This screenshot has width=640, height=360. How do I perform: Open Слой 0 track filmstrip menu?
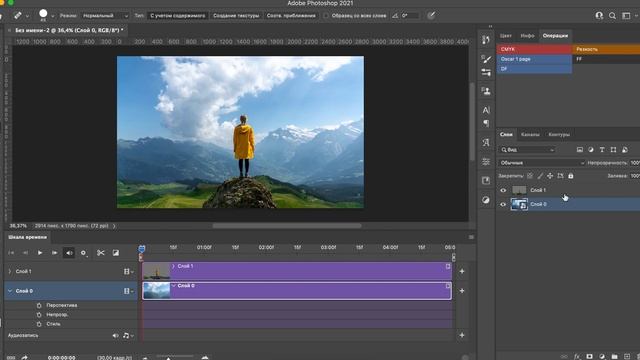(129, 291)
